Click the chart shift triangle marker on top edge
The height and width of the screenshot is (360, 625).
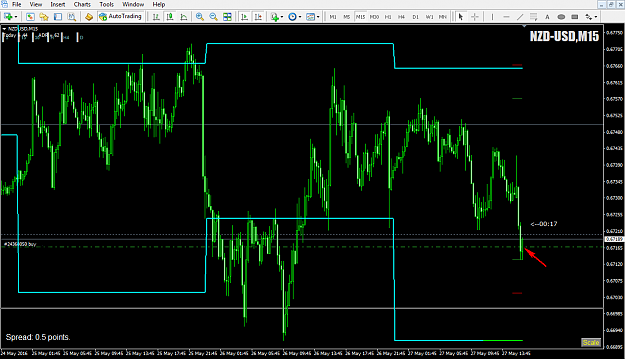click(524, 26)
